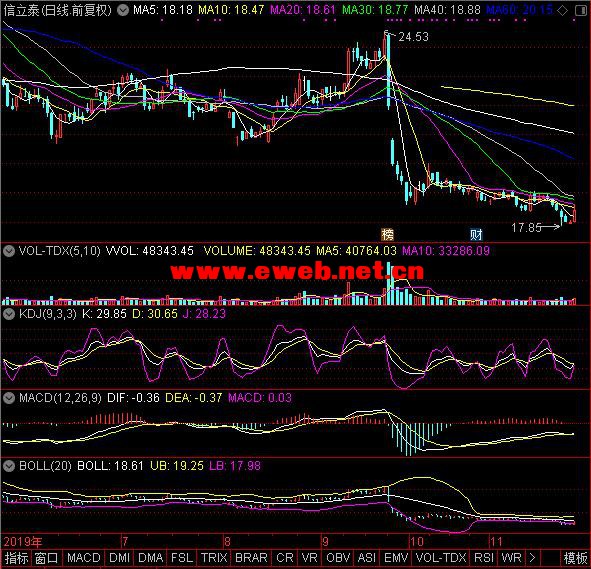Image resolution: width=591 pixels, height=569 pixels.
Task: Click the 24.53 high price marker
Action: pyautogui.click(x=413, y=37)
